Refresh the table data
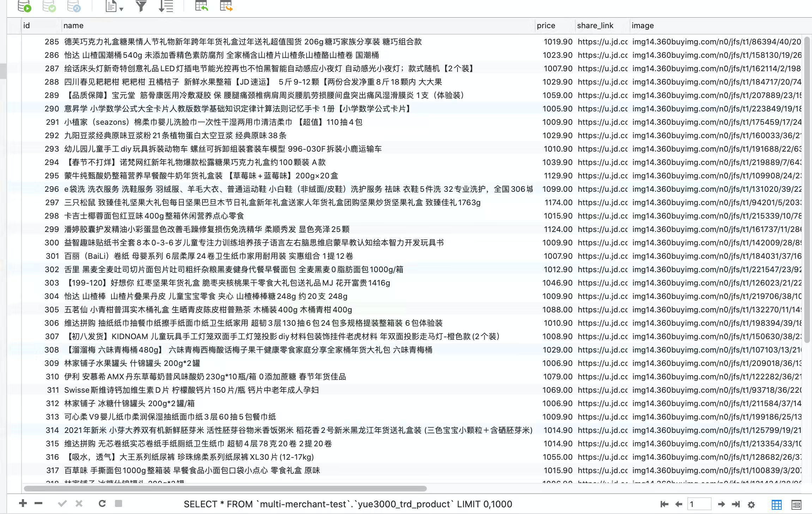812x514 pixels. pyautogui.click(x=102, y=503)
